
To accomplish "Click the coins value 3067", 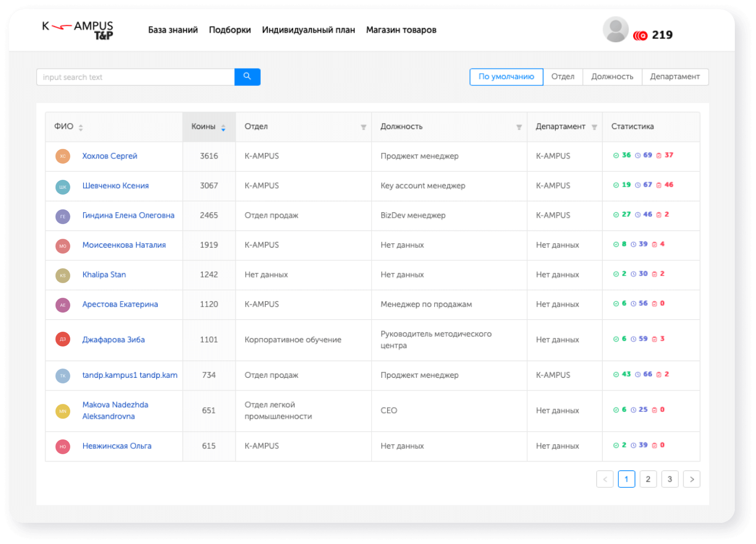I will [209, 185].
